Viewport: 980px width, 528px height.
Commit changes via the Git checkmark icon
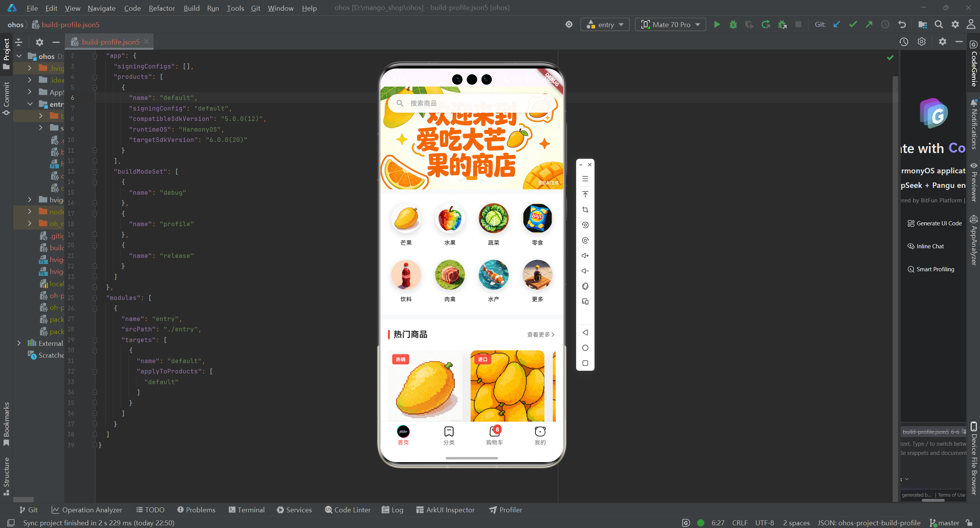click(853, 24)
